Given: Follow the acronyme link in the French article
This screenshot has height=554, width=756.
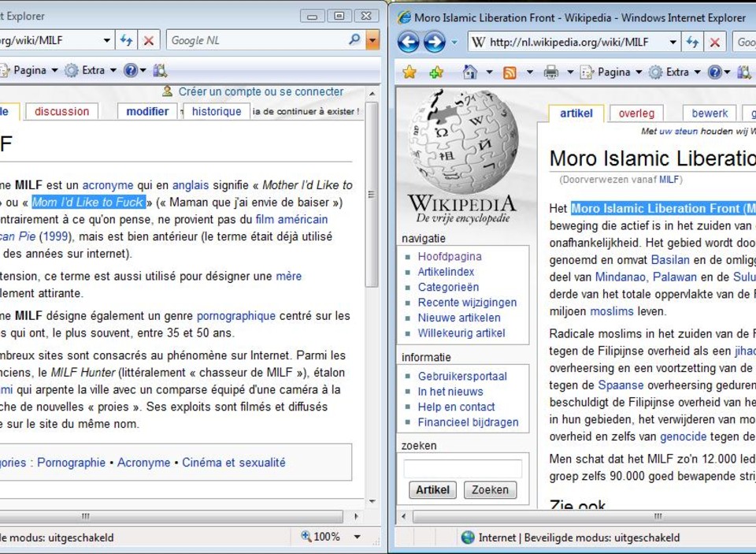Looking at the screenshot, I should tap(108, 185).
